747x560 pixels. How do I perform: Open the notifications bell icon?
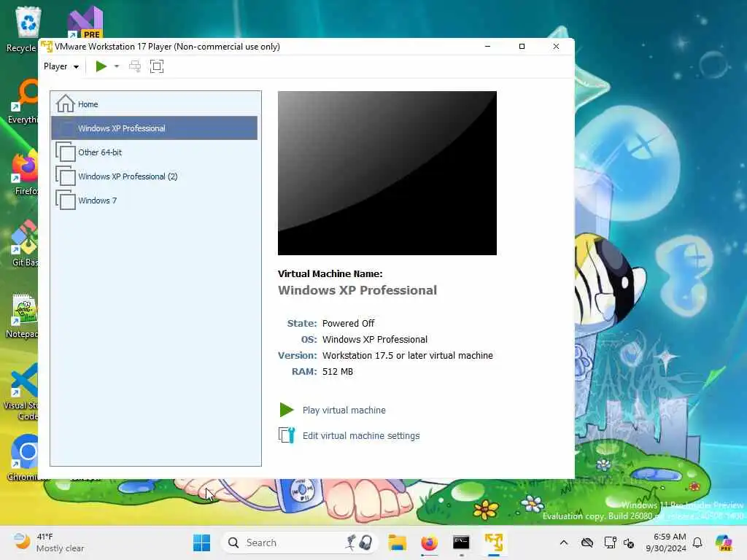tap(697, 542)
